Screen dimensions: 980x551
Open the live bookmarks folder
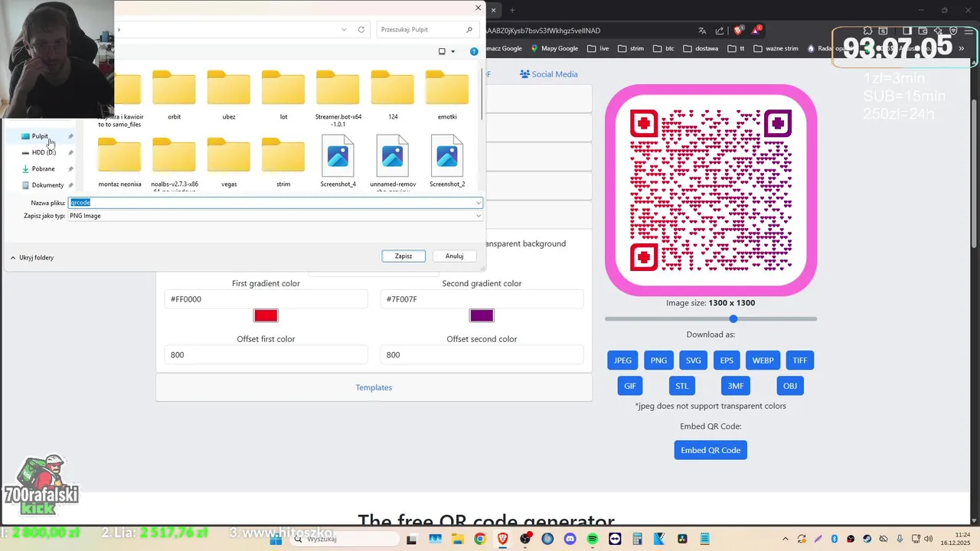tap(598, 48)
